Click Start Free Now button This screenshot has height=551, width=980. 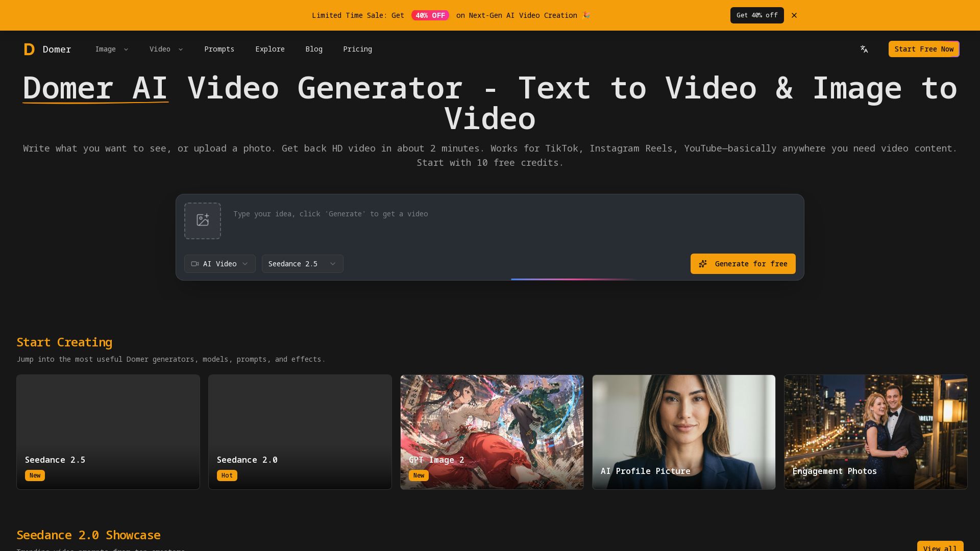(x=924, y=49)
